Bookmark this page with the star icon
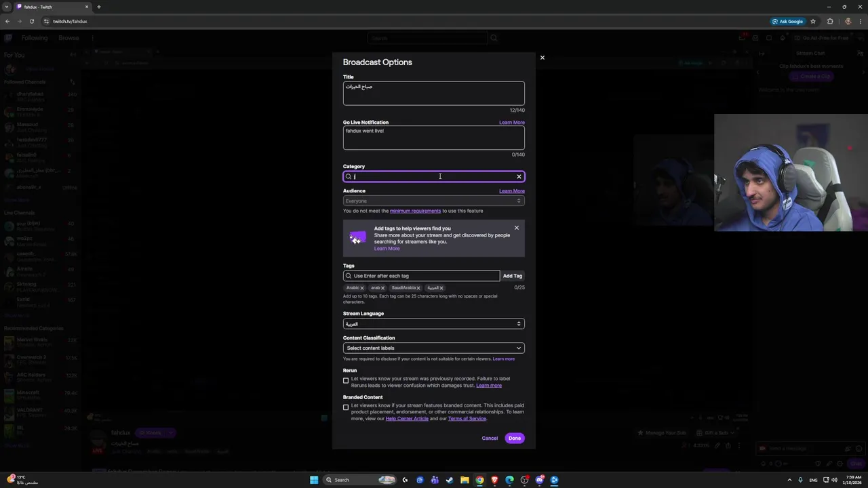This screenshot has height=488, width=868. point(813,21)
